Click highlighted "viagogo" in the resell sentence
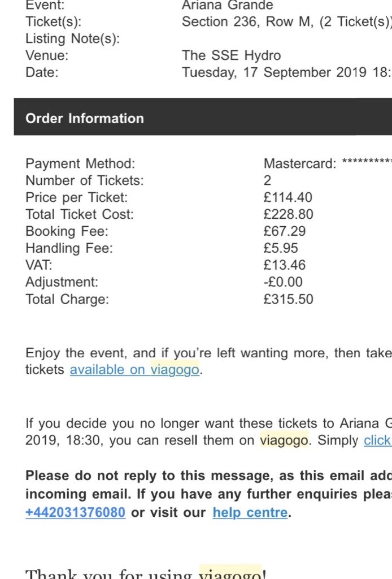This screenshot has height=579, width=392. (284, 440)
